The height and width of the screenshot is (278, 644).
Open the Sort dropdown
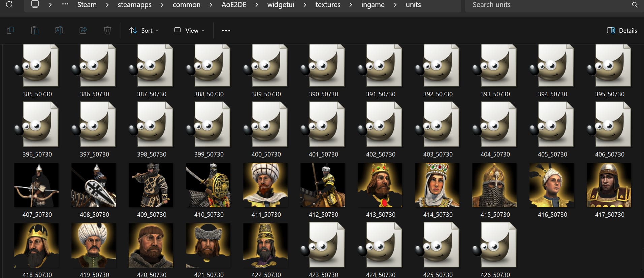(144, 30)
